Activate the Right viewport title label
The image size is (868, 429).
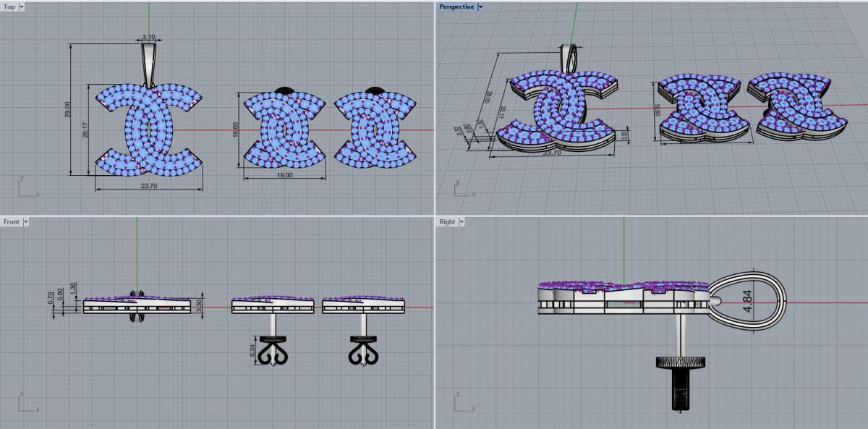pos(447,222)
